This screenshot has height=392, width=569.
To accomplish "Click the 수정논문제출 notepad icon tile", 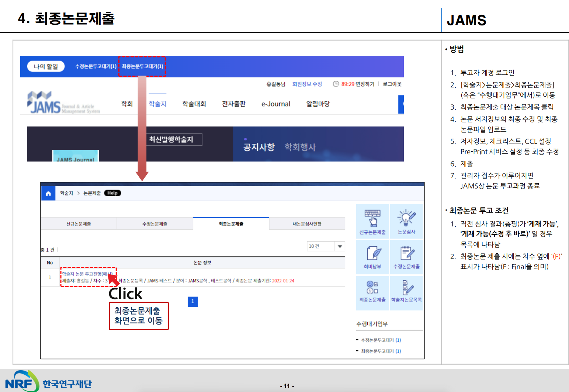I will click(406, 257).
